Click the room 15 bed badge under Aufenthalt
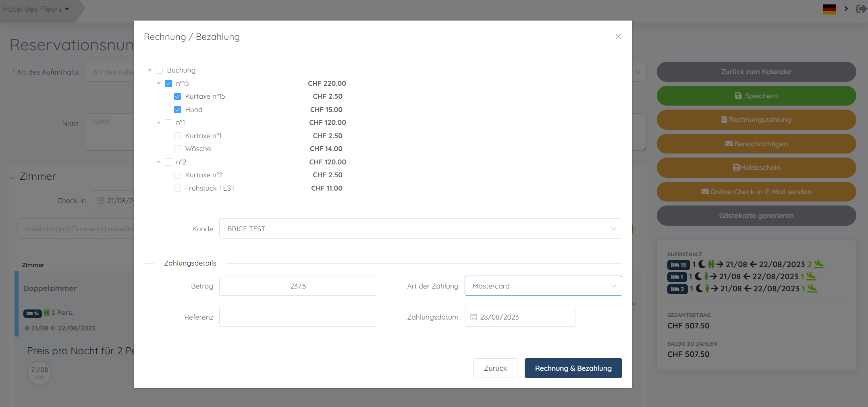 tap(678, 265)
